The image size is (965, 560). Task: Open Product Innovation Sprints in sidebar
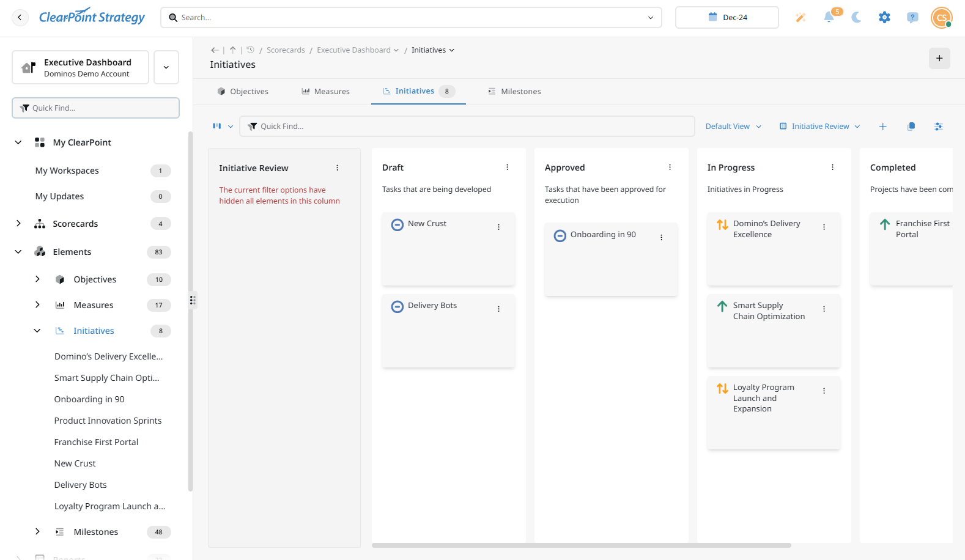tap(108, 421)
